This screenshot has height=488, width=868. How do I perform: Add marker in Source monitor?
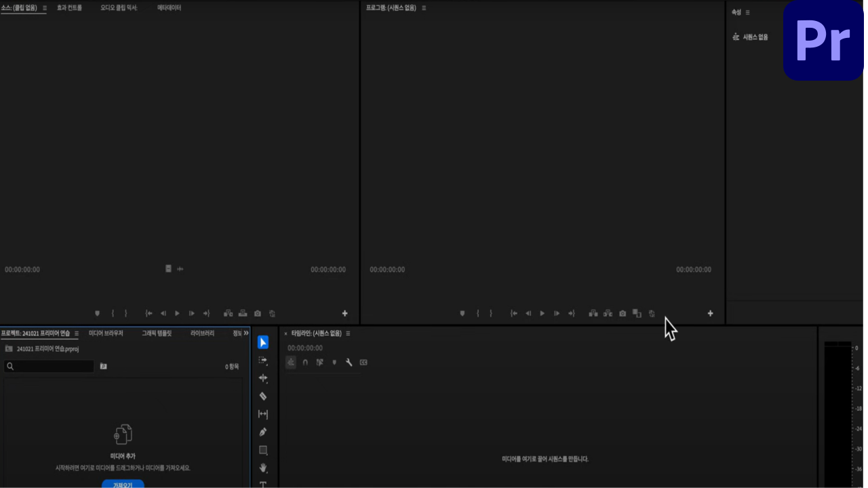tap(97, 313)
